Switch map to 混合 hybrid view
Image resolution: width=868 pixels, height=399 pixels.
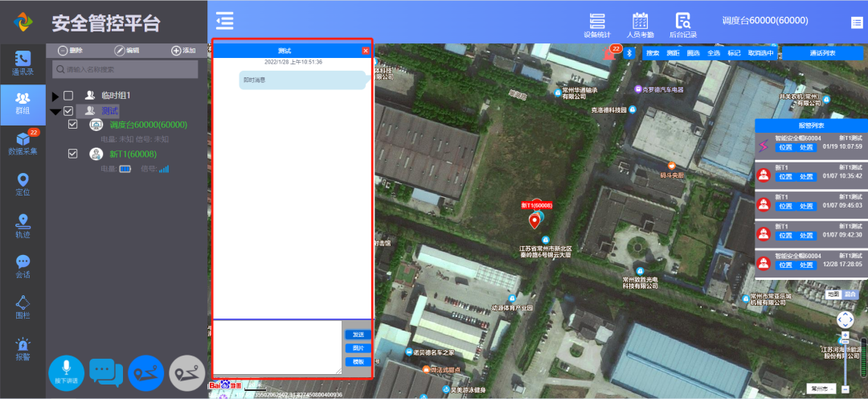[850, 294]
